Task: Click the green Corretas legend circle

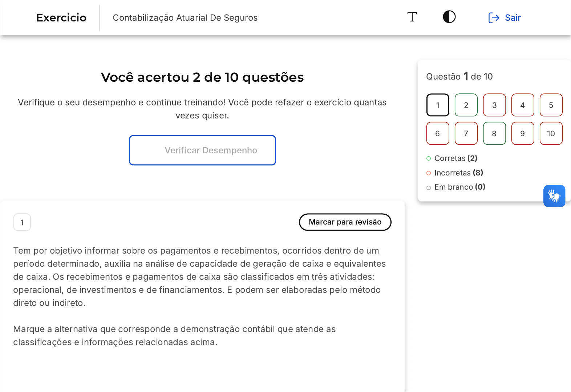Action: [x=429, y=158]
